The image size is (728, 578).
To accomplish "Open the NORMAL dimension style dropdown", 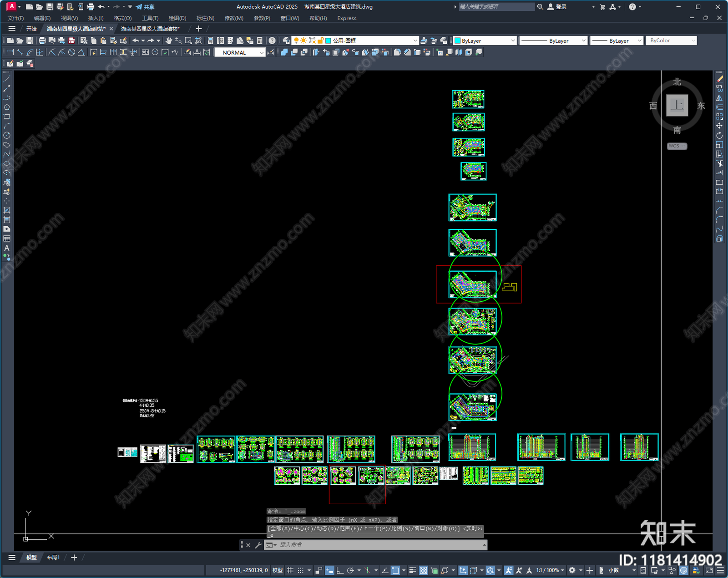I will click(239, 52).
